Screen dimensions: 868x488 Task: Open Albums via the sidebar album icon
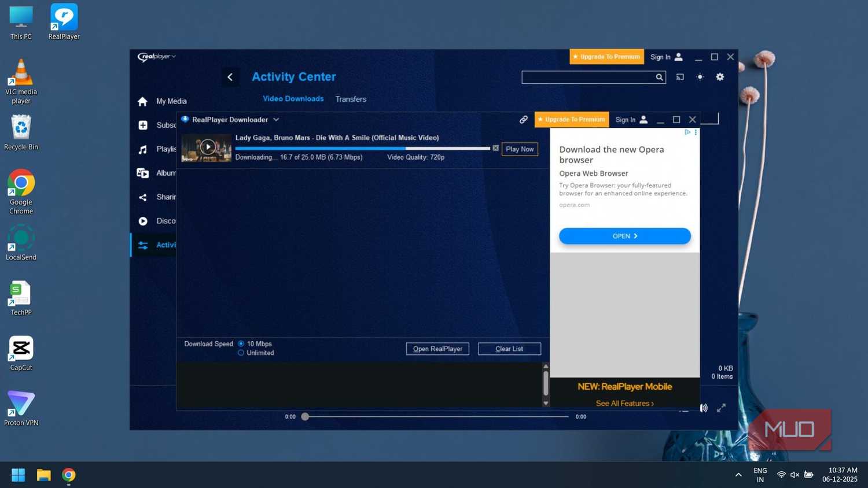pos(143,173)
